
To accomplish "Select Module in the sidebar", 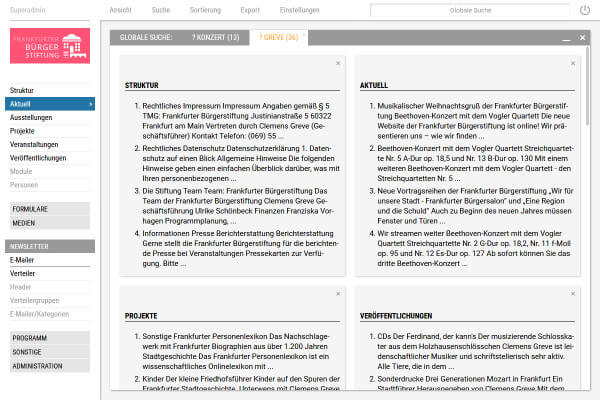I will [50, 171].
